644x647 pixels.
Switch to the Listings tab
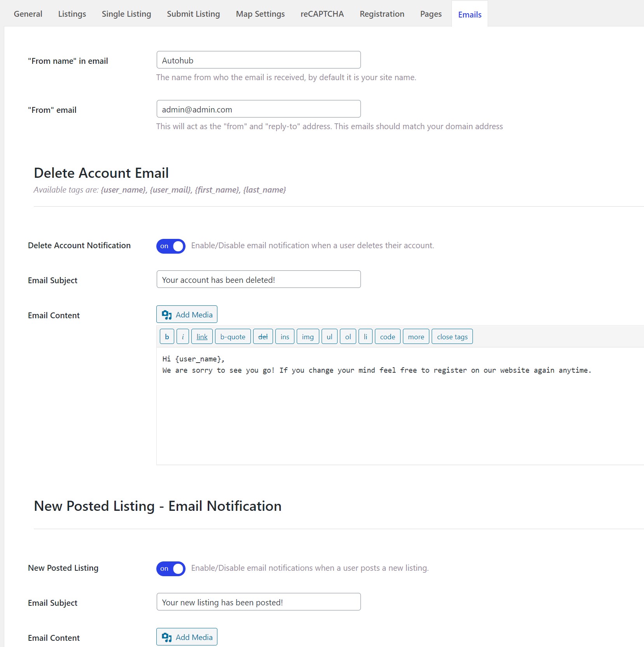click(72, 14)
